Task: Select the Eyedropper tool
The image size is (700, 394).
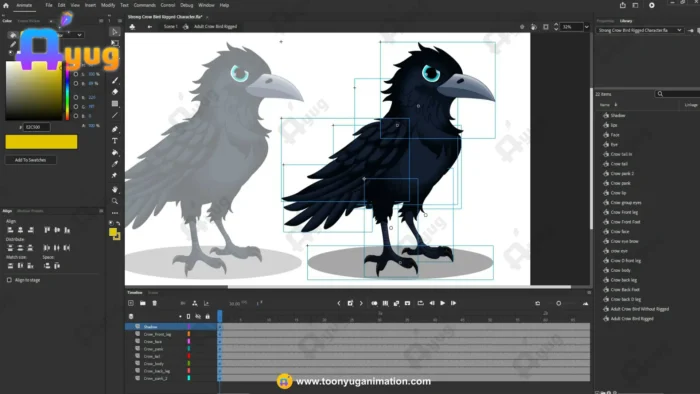Action: point(115,164)
